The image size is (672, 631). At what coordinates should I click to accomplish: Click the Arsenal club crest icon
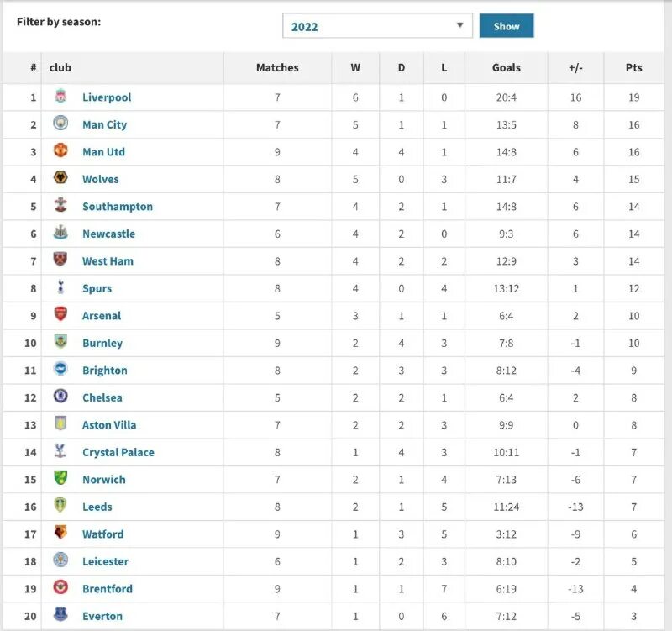coord(60,315)
